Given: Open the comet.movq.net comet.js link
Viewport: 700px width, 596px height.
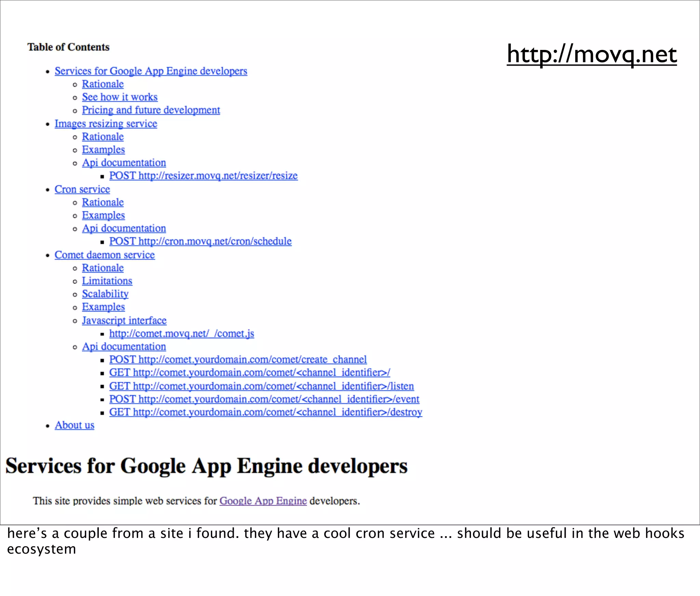Looking at the screenshot, I should (x=181, y=334).
